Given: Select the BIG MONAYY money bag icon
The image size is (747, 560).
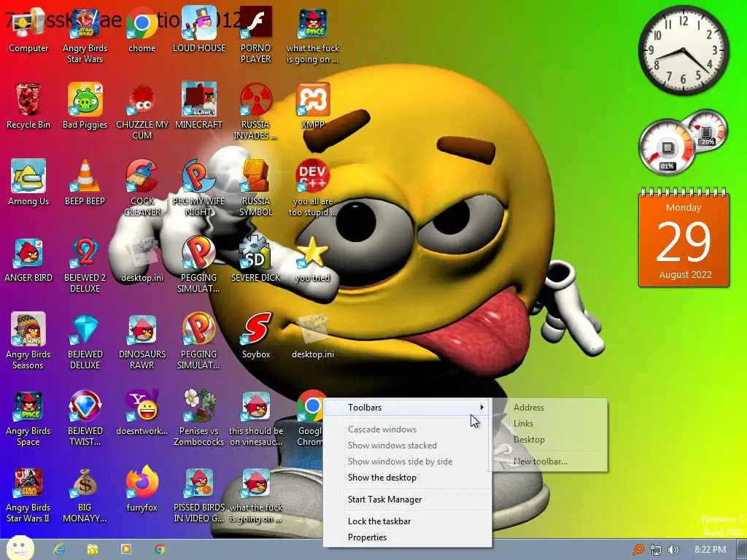Looking at the screenshot, I should click(85, 494).
